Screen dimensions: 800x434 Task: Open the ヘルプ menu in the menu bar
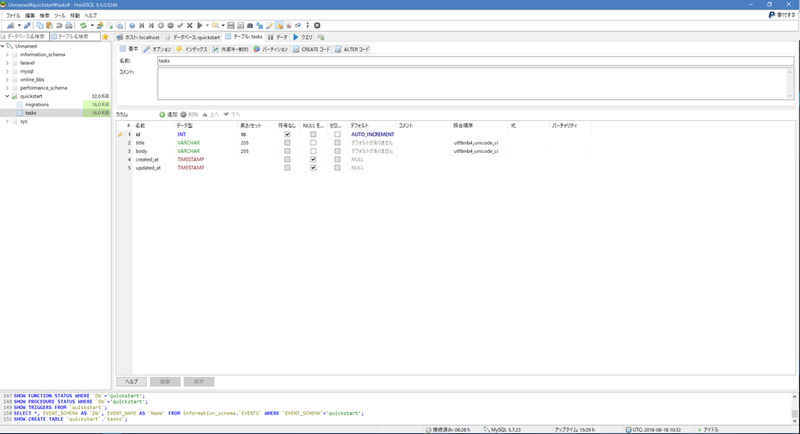91,15
